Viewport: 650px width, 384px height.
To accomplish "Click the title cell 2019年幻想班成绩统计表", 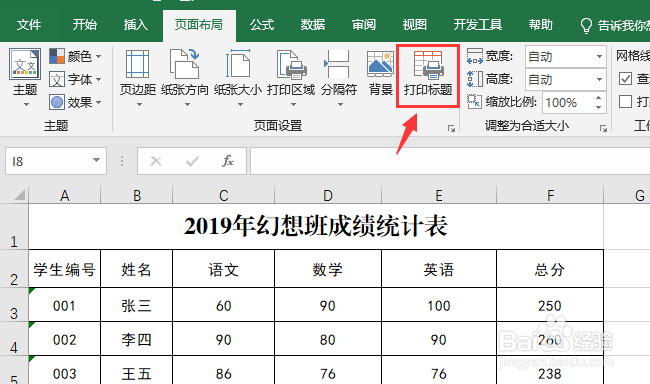I will pyautogui.click(x=316, y=226).
